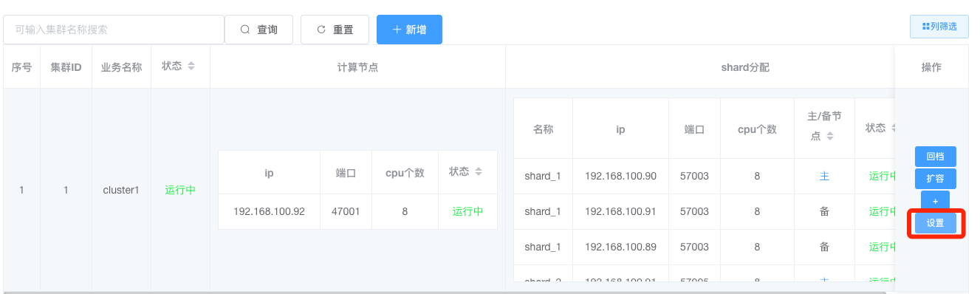
Task: Click the 计算节点 column header
Action: [x=357, y=66]
